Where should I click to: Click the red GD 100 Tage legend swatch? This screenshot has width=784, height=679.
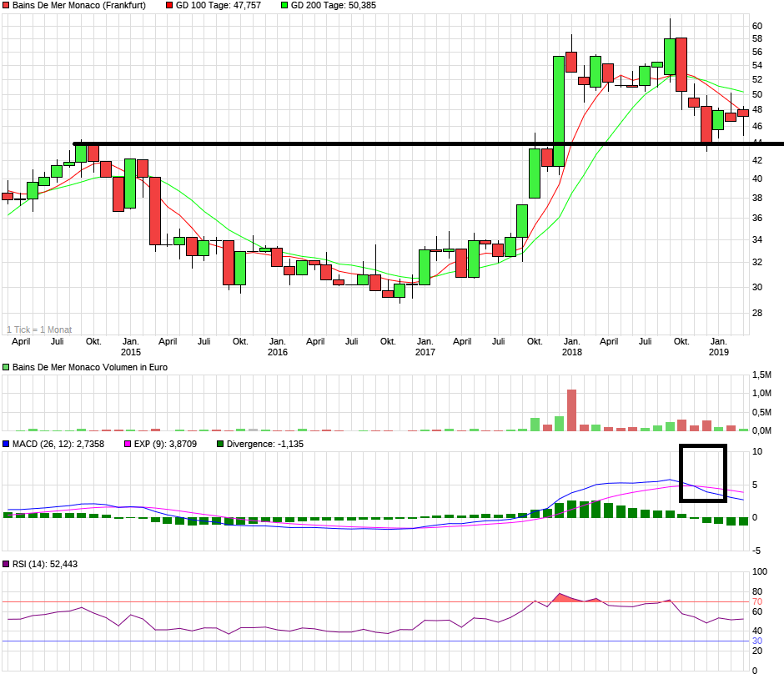(x=169, y=6)
